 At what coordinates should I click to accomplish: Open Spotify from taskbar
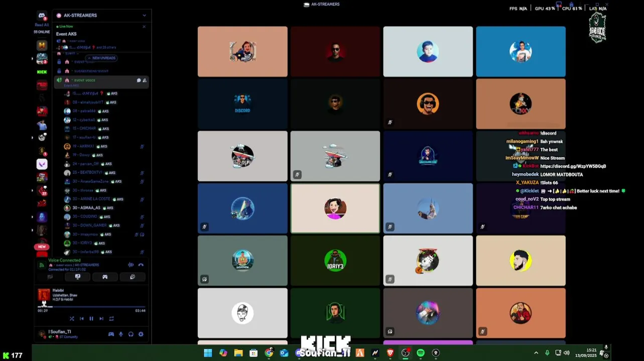pos(421,353)
